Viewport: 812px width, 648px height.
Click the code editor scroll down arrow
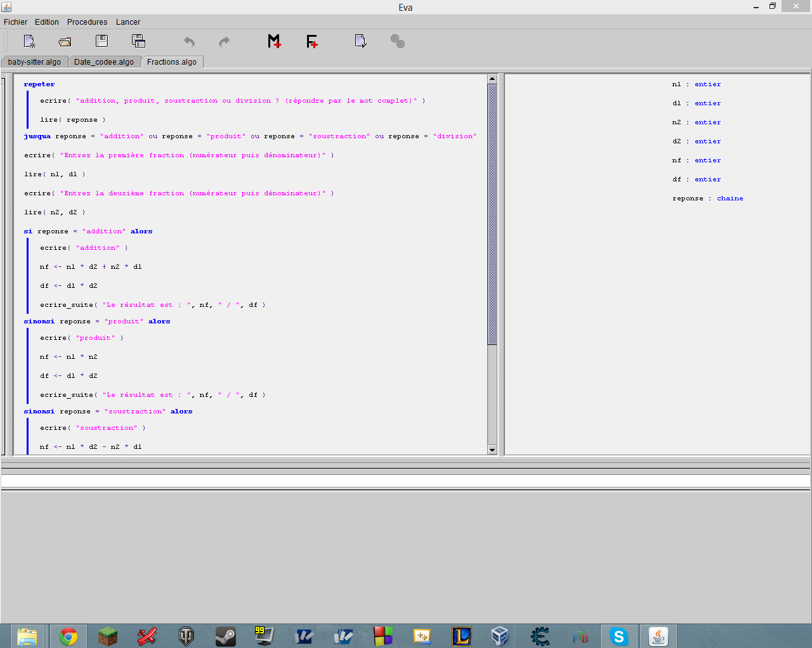click(492, 450)
